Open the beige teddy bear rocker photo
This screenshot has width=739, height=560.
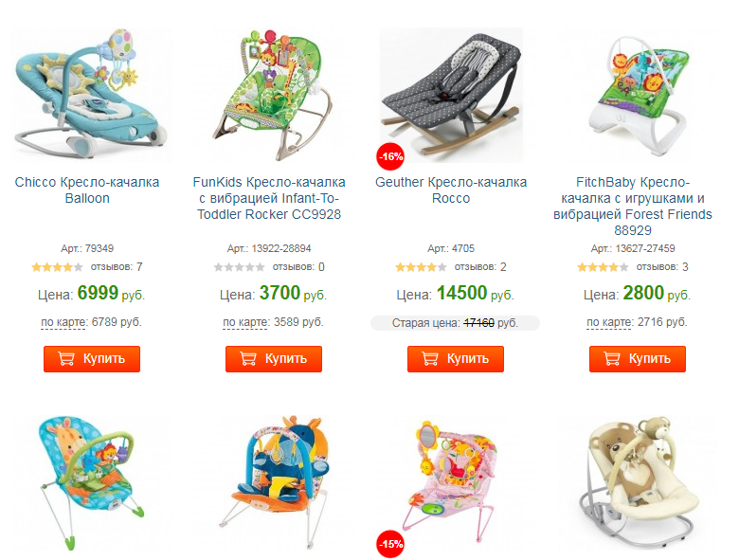(x=638, y=483)
